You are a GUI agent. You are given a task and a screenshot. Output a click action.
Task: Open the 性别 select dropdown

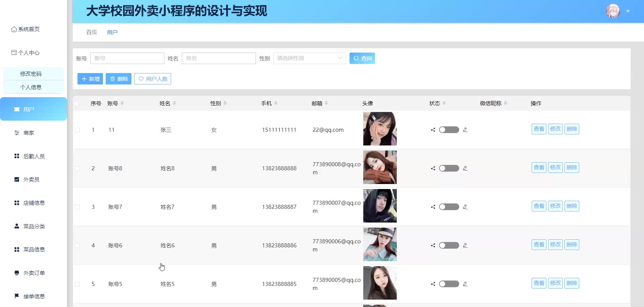tap(309, 58)
